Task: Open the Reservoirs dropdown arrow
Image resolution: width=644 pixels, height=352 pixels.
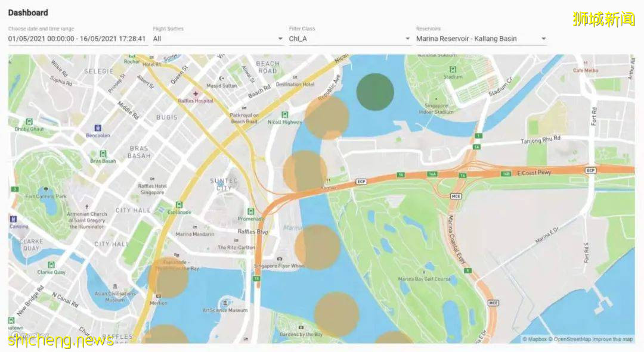Action: click(x=543, y=39)
